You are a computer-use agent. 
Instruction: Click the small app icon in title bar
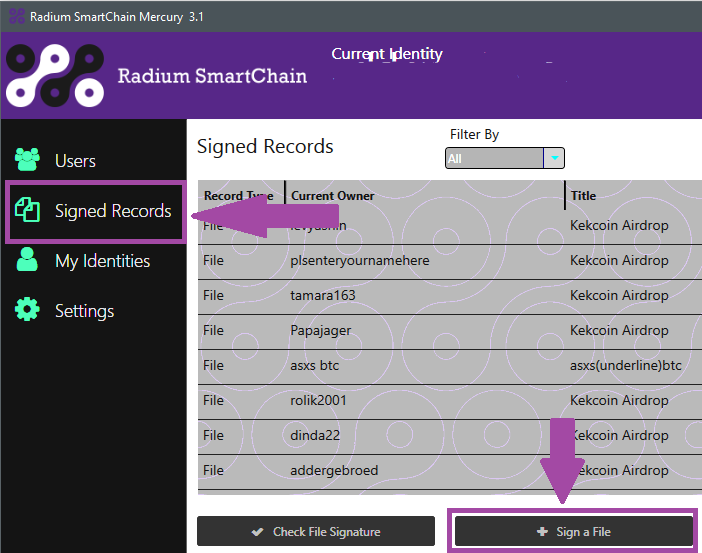pyautogui.click(x=17, y=16)
